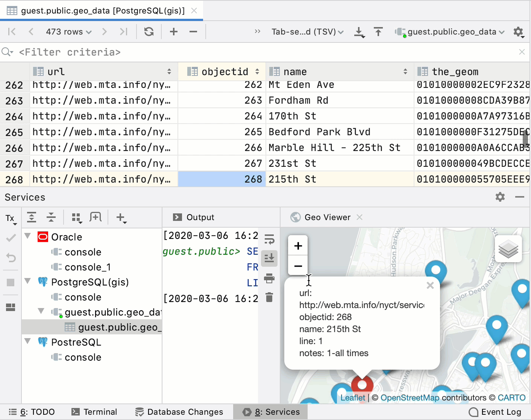531x420 pixels.
Task: Toggle sorting on the name column
Action: tap(405, 71)
